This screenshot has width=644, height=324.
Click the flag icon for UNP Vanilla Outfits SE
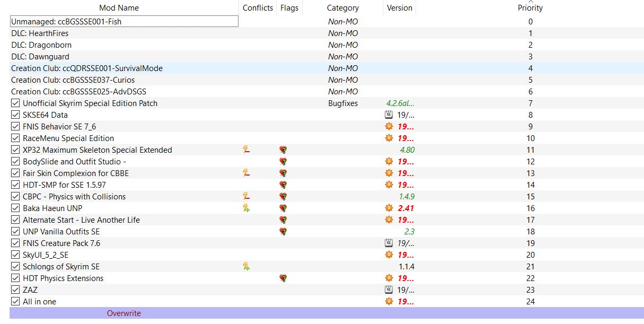point(283,232)
